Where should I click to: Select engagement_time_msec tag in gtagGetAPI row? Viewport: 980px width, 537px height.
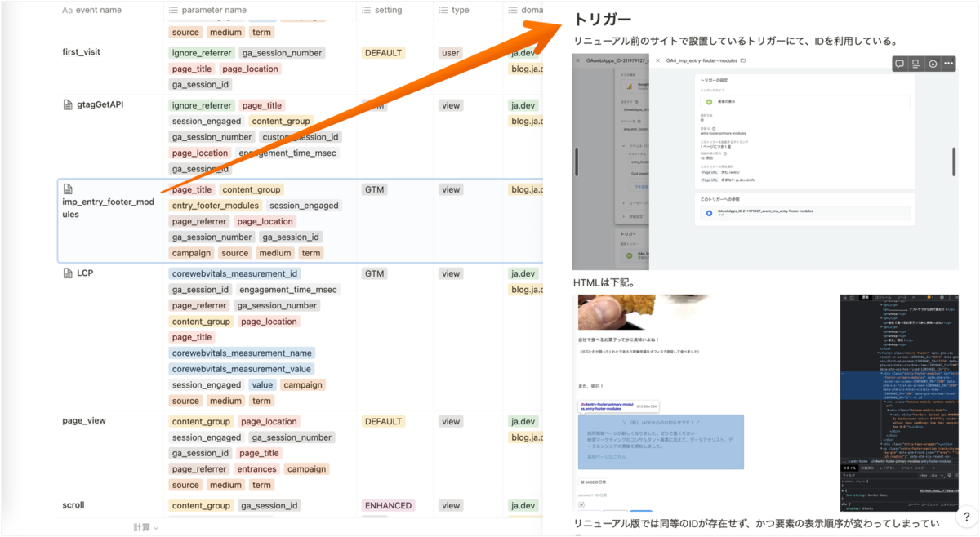(x=287, y=153)
